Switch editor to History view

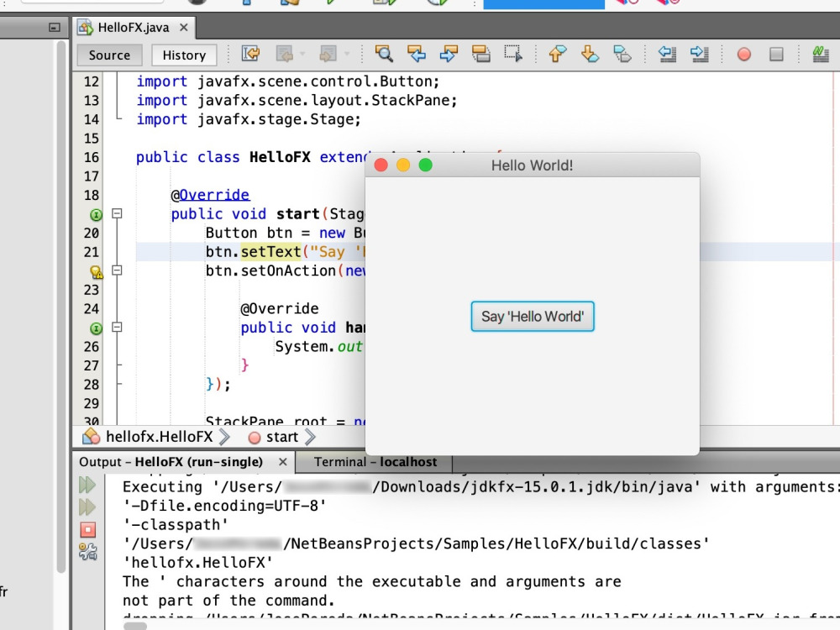[x=184, y=55]
